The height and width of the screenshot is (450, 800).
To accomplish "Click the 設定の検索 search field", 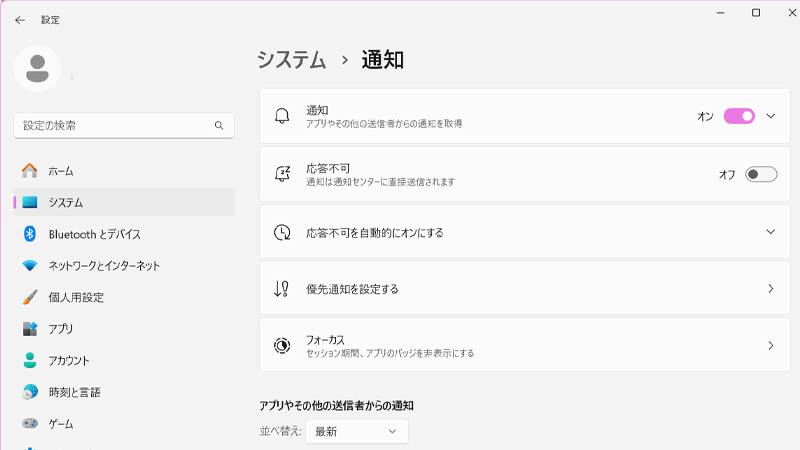I will [x=112, y=126].
